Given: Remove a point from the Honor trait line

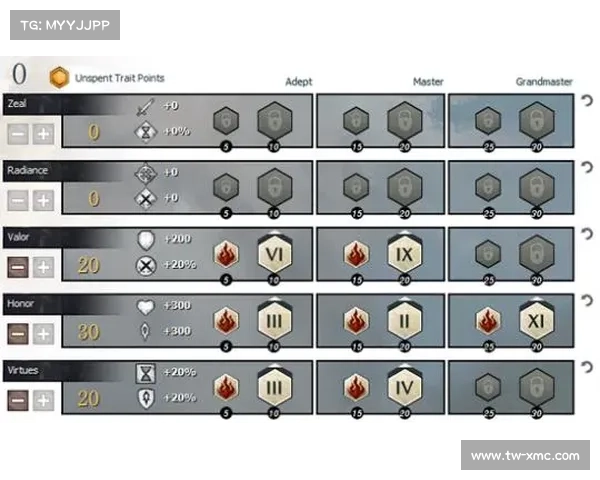Looking at the screenshot, I should pyautogui.click(x=18, y=333).
